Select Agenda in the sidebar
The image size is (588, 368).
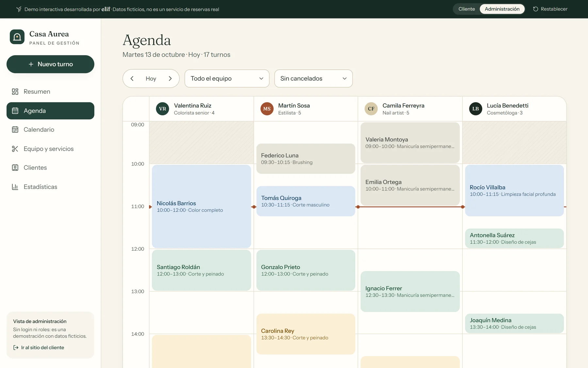(x=50, y=111)
